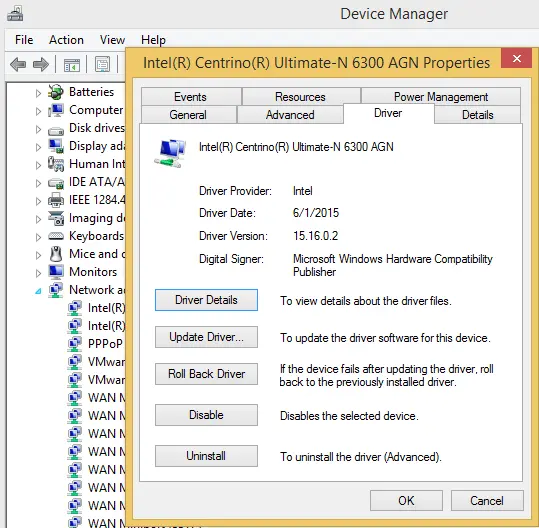Expand the Disk drives node

[x=38, y=129]
